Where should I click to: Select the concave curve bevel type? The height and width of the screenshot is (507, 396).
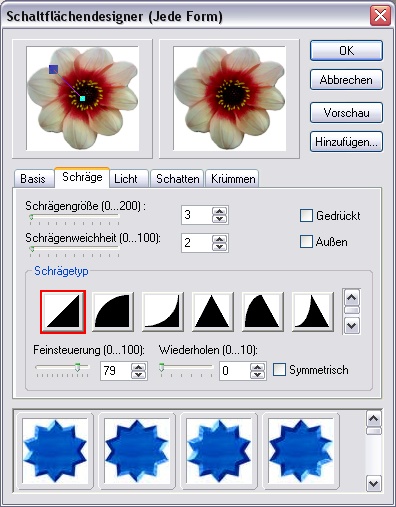point(163,312)
